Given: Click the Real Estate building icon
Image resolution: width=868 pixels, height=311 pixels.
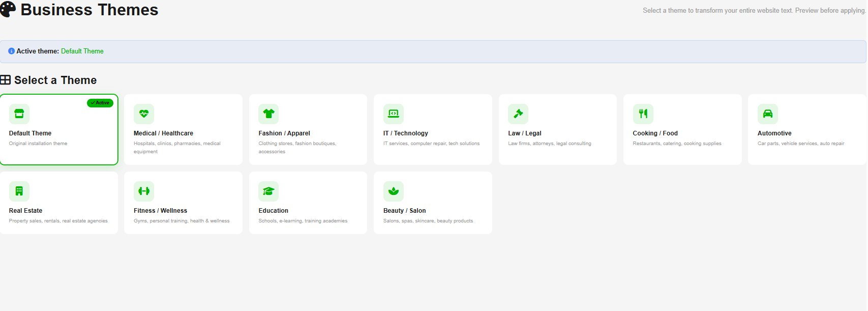Looking at the screenshot, I should point(19,191).
